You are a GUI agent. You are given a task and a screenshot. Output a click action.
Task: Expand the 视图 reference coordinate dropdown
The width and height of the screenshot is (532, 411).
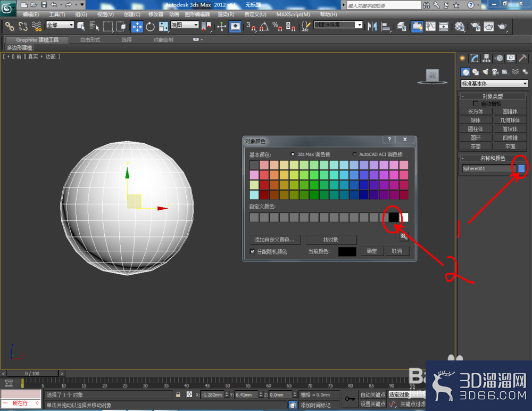pos(185,25)
